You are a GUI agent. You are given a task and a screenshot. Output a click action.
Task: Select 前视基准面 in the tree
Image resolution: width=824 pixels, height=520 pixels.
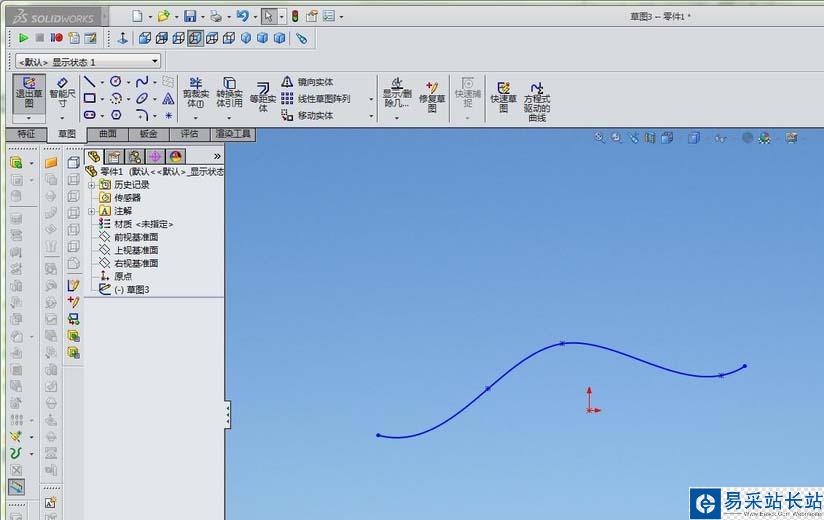(x=136, y=237)
